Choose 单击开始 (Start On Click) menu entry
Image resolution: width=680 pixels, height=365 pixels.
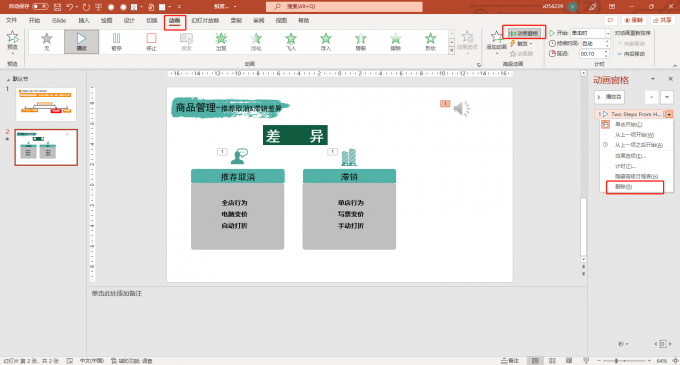tap(636, 124)
